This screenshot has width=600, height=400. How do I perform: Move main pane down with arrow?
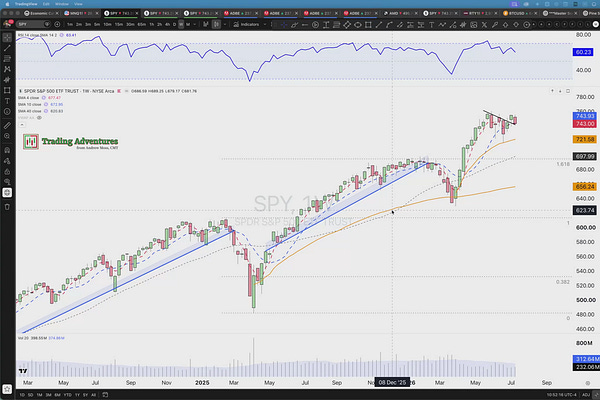click(x=560, y=91)
